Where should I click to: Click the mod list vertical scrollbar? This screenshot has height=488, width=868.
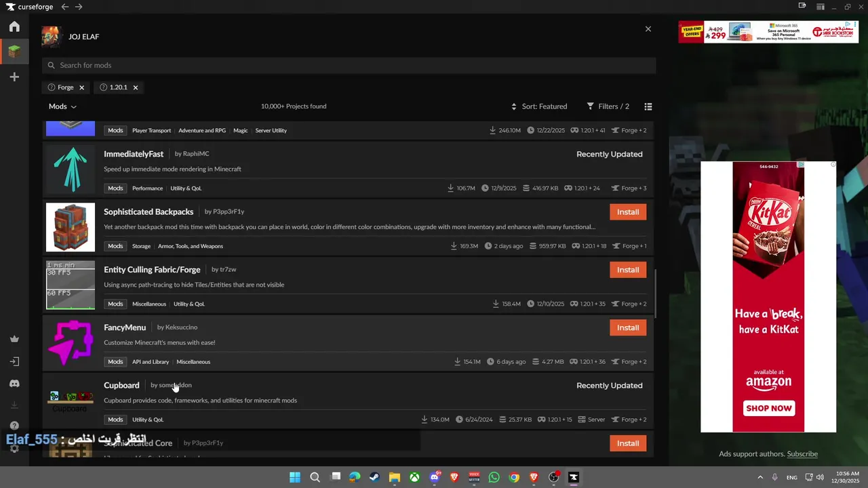coord(655,293)
